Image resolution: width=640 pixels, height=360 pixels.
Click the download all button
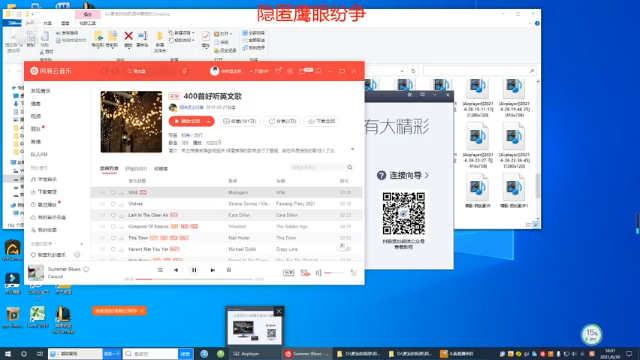pos(322,121)
